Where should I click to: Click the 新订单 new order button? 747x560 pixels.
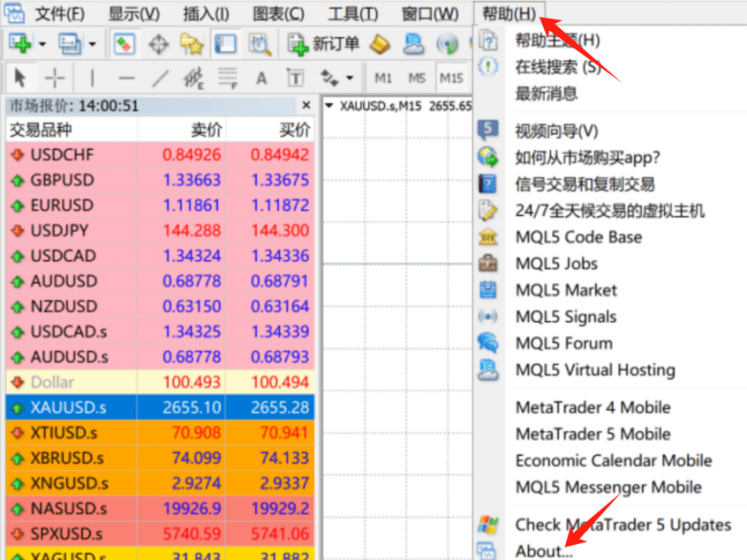[323, 44]
